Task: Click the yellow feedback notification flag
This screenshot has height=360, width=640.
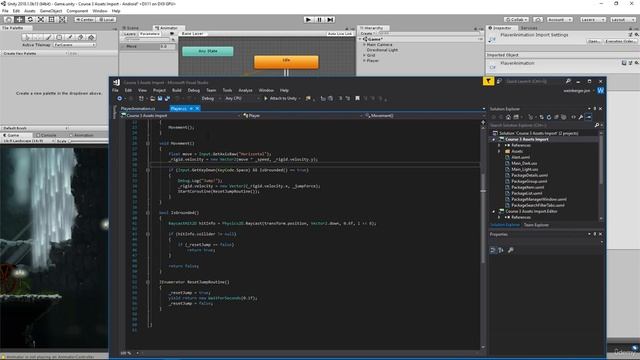Action: click(x=488, y=81)
